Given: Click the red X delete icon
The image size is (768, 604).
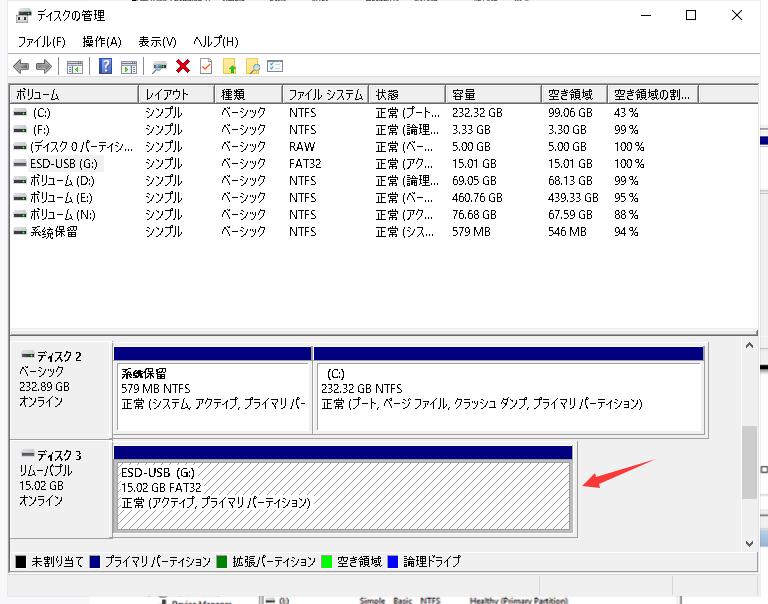Looking at the screenshot, I should [183, 66].
